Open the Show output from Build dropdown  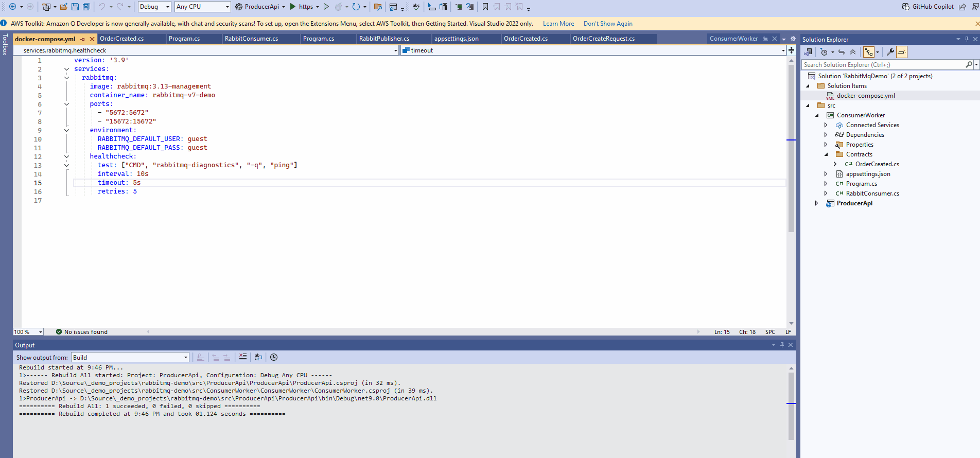click(x=130, y=357)
